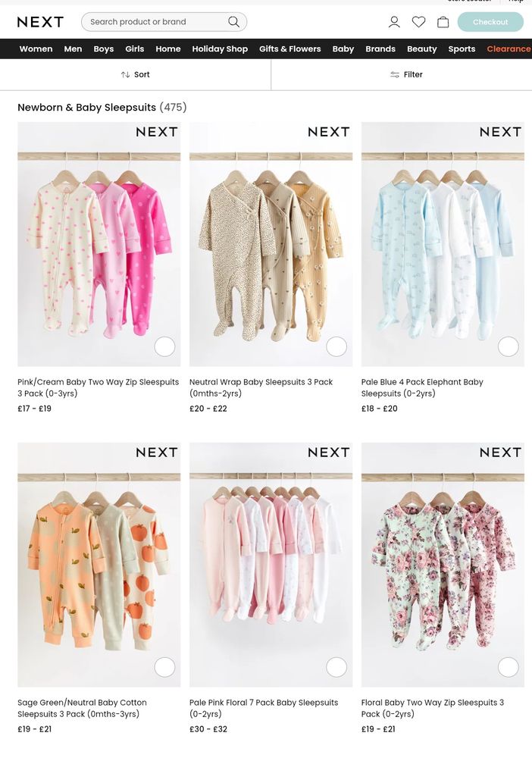Click the Filter sliders icon
Image resolution: width=532 pixels, height=758 pixels.
[x=395, y=74]
